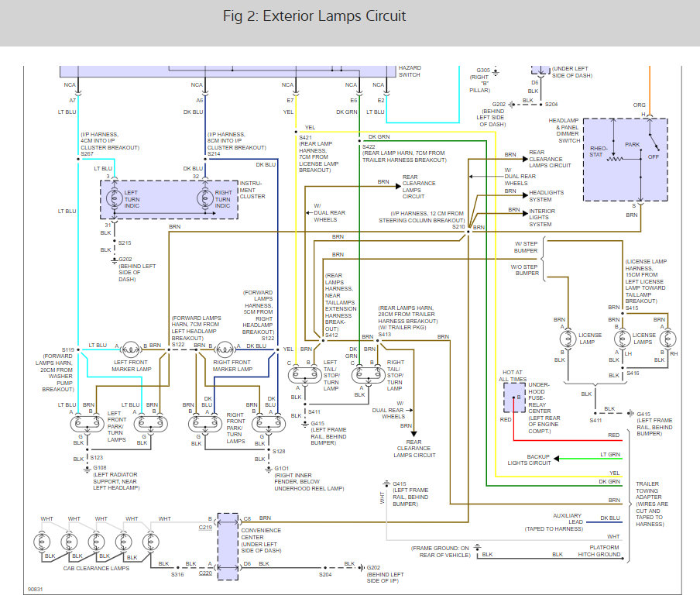The height and width of the screenshot is (616, 700).
Task: Select the CAB CLEARANCE LAMPS label
Action: 96,568
